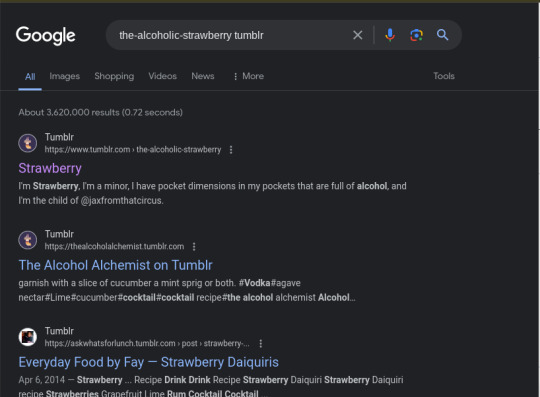Click the askwhatsforlunch.tumblr.com URL
This screenshot has width=540, height=397.
(x=147, y=344)
